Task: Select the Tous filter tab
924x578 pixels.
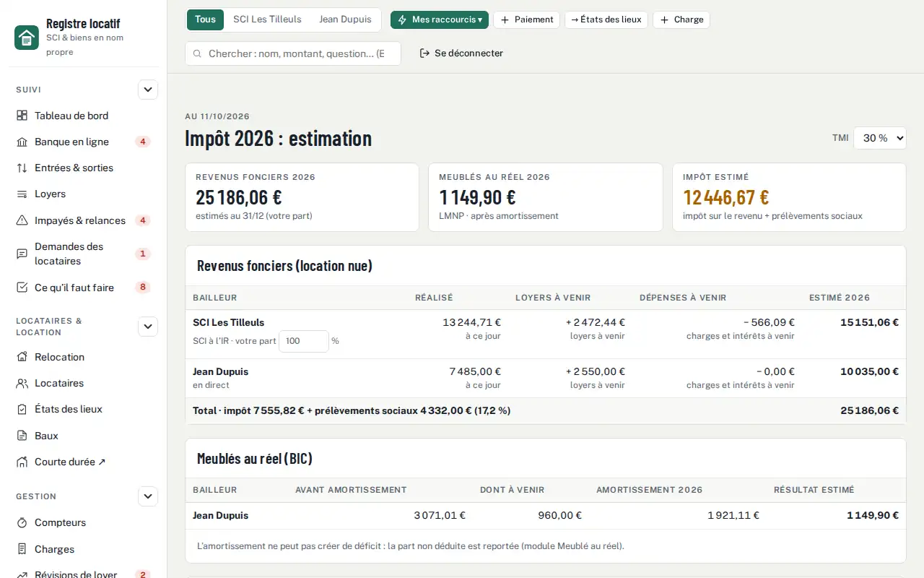Action: click(x=205, y=20)
